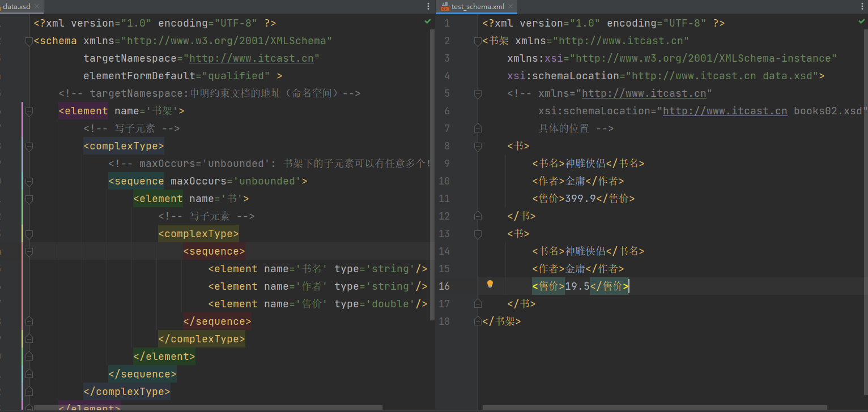Place cursor on price value 399.9
The width and height of the screenshot is (868, 412).
click(x=580, y=199)
